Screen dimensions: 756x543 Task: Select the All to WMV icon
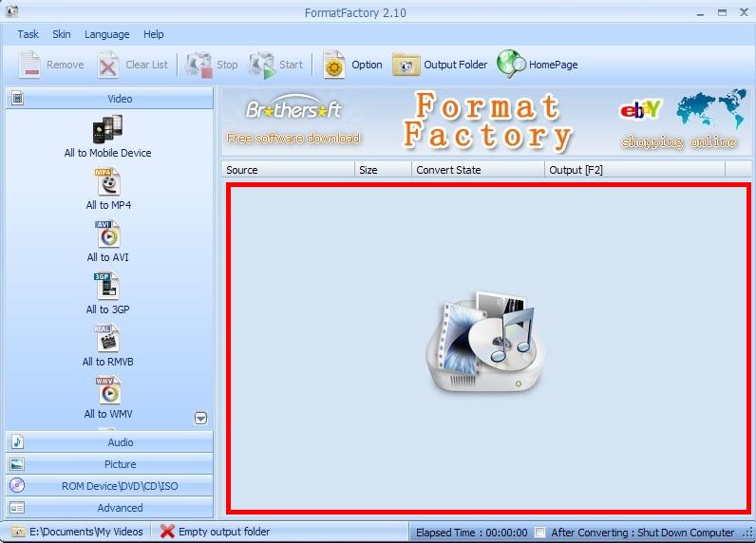(x=108, y=390)
